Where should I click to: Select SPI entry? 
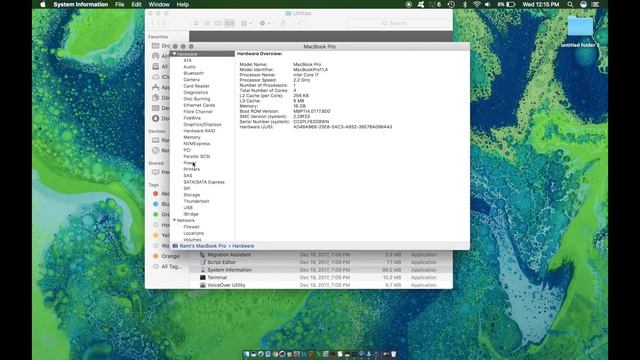point(187,188)
